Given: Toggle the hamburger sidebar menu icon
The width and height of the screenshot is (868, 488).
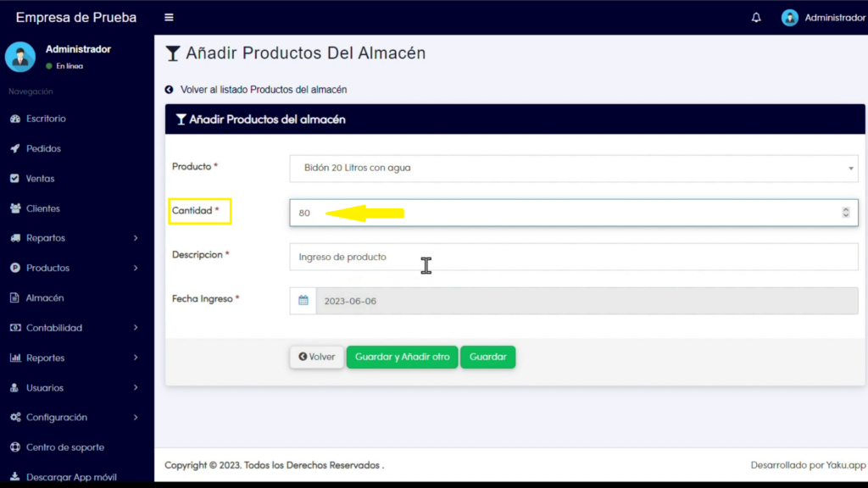Looking at the screenshot, I should 169,18.
